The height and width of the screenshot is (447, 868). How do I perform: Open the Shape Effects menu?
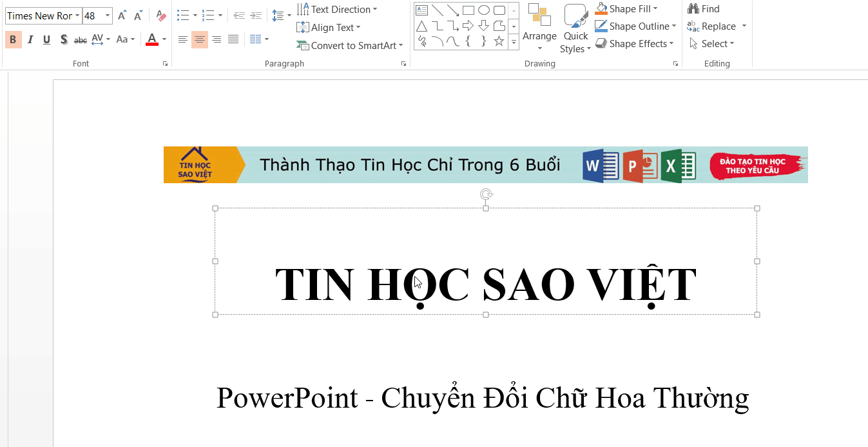(x=635, y=44)
